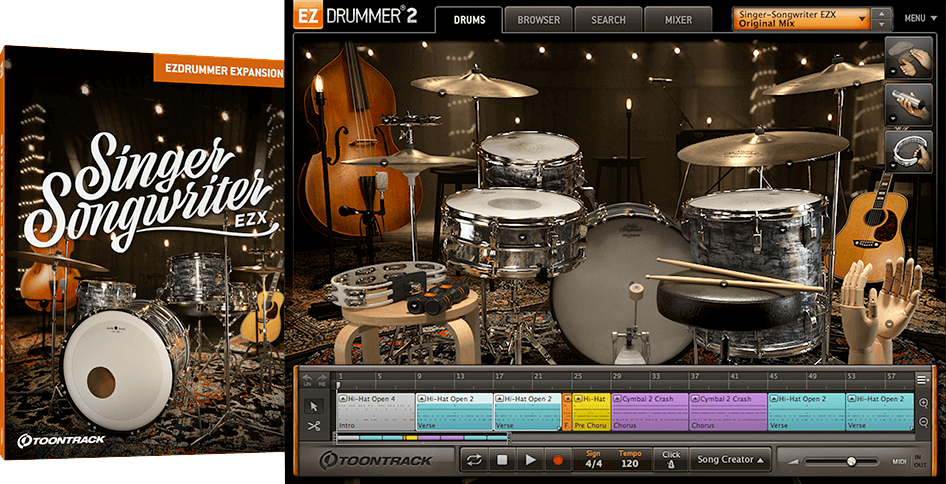Image resolution: width=946 pixels, height=484 pixels.
Task: Select the Verse block starting at bar 9
Action: (454, 412)
